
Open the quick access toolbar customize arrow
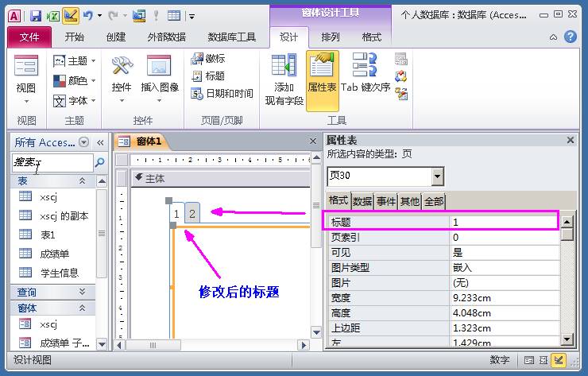coord(192,17)
